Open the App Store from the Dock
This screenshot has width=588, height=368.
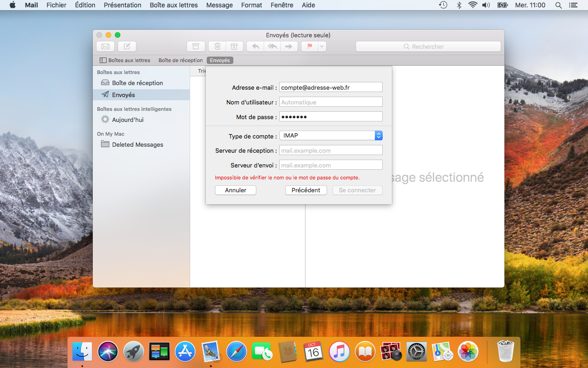tap(185, 352)
